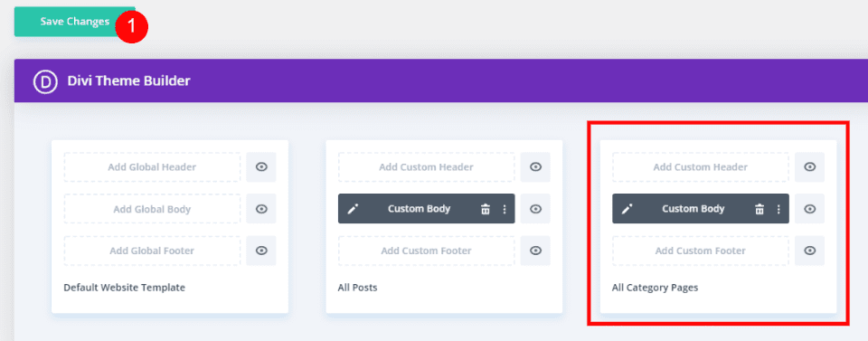The height and width of the screenshot is (341, 868).
Task: Toggle visibility of the Global Body
Action: coord(261,209)
